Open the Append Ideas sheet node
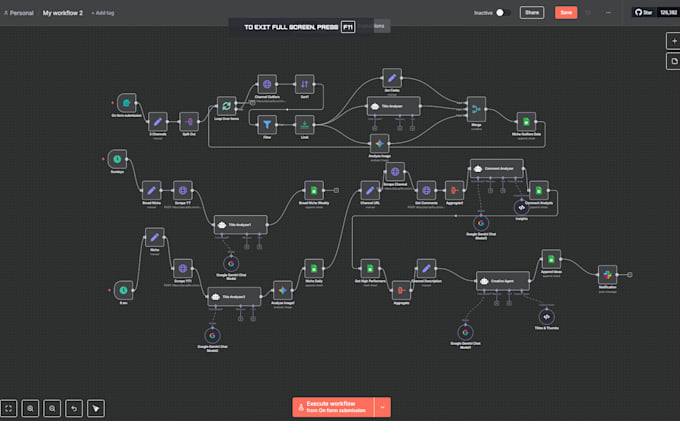 coord(551,259)
